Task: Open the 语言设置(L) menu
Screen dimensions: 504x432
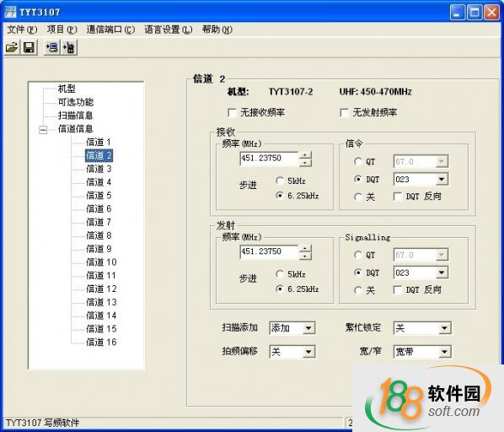Action: (168, 30)
